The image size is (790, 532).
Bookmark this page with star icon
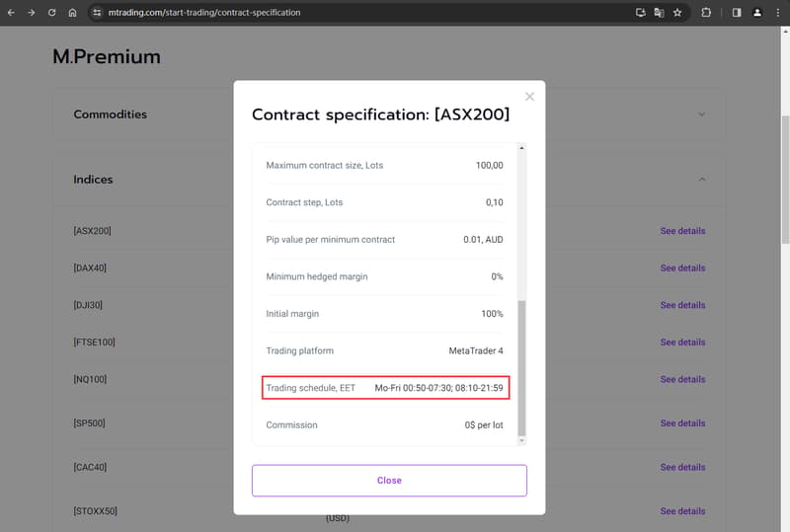tap(677, 13)
